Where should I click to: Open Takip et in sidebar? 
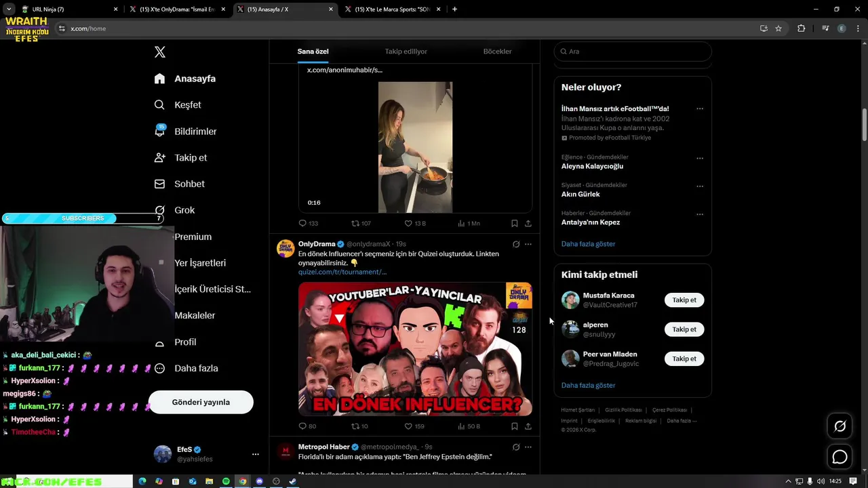tap(180, 158)
